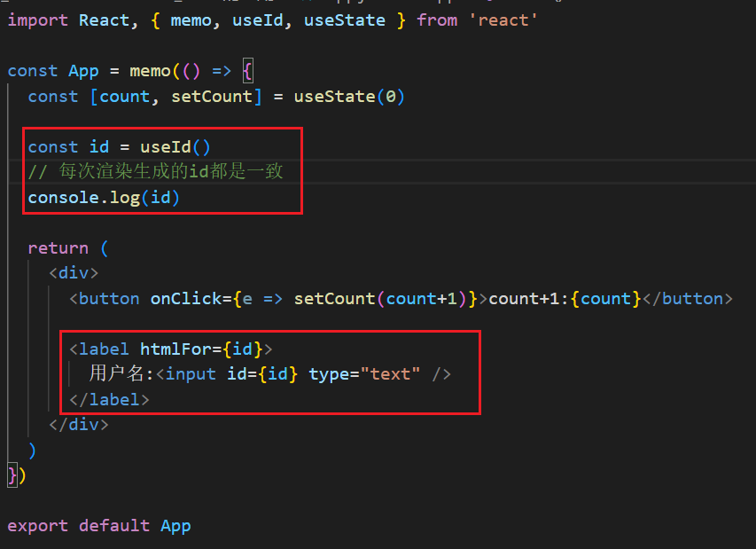This screenshot has height=549, width=756.
Task: Click the export default App line
Action: pos(99,525)
